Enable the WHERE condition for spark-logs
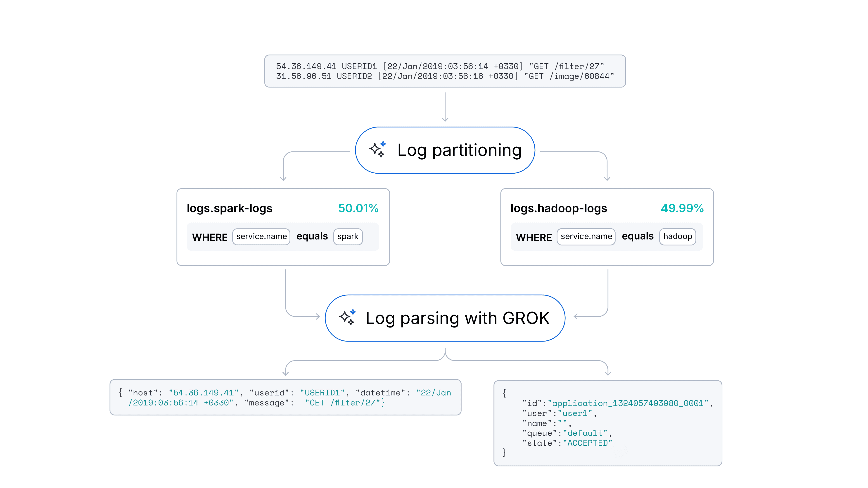 tap(210, 237)
